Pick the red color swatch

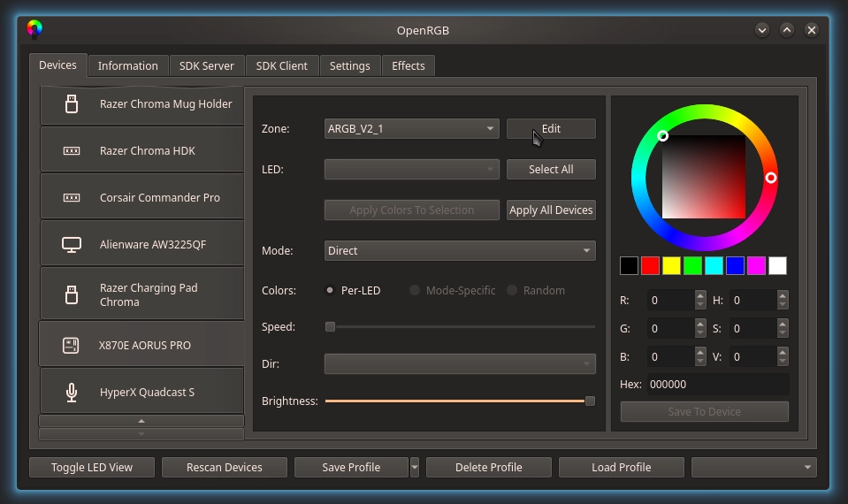[650, 265]
